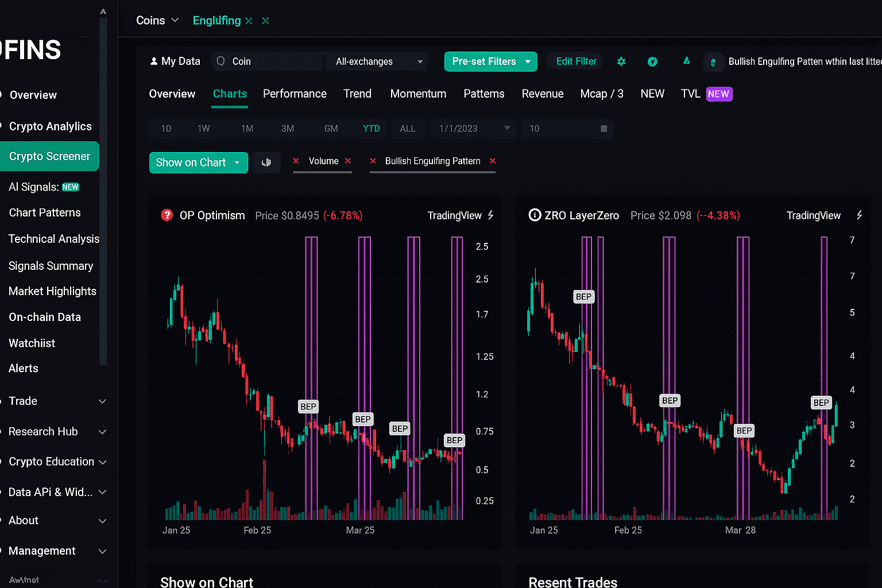Open the Momentum tab
Image resolution: width=882 pixels, height=588 pixels.
[x=418, y=94]
